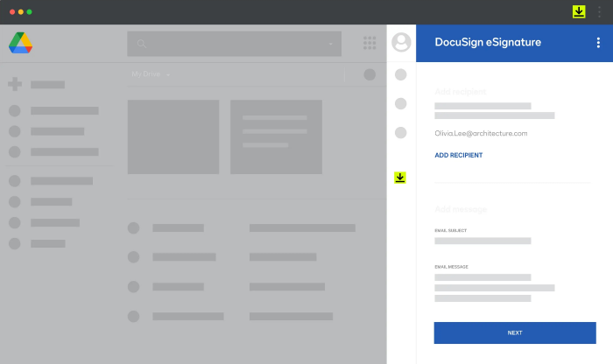This screenshot has width=613, height=364.
Task: Click the account avatar icon
Action: point(401,42)
